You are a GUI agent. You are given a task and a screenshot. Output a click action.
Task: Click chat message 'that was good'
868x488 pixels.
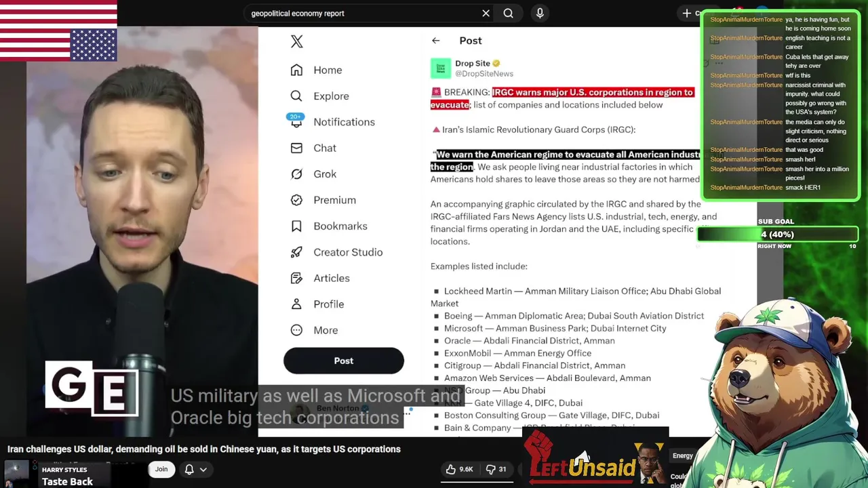[804, 150]
